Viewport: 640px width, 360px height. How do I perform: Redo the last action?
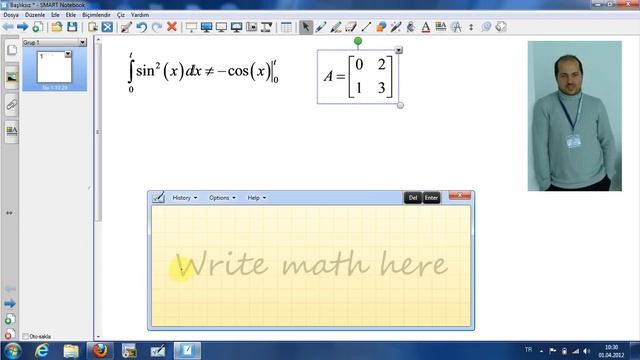point(157,27)
